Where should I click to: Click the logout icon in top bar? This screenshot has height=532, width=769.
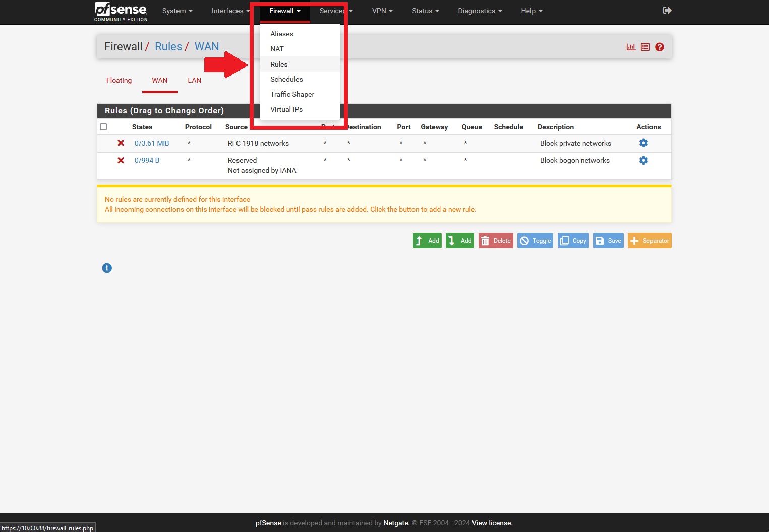tap(667, 11)
